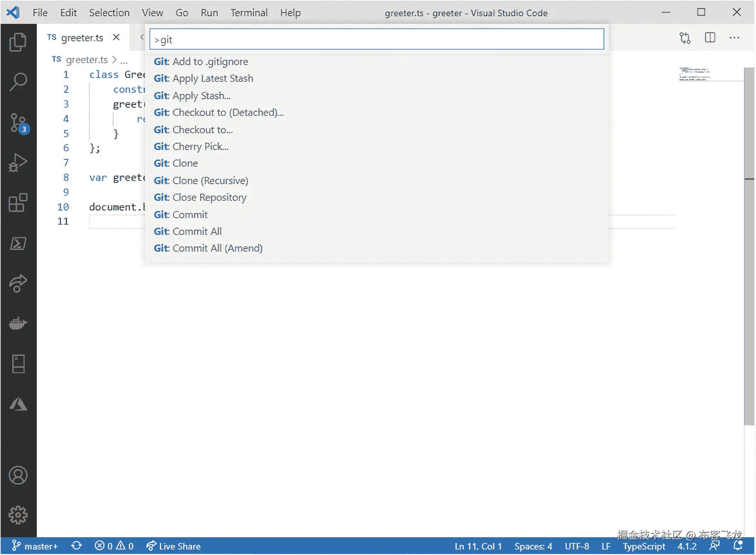The height and width of the screenshot is (555, 756).
Task: Run Git: Close Repository command
Action: click(377, 197)
